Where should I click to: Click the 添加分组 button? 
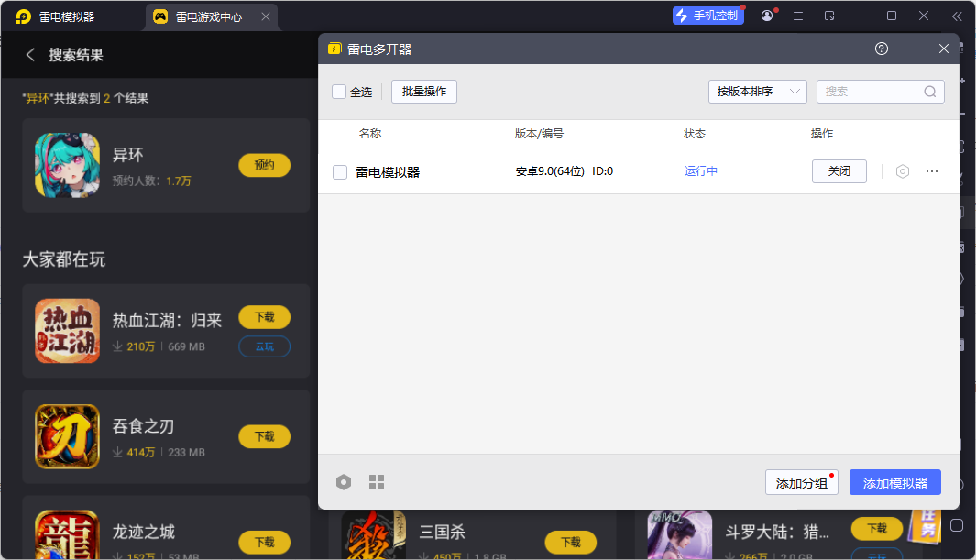[802, 482]
